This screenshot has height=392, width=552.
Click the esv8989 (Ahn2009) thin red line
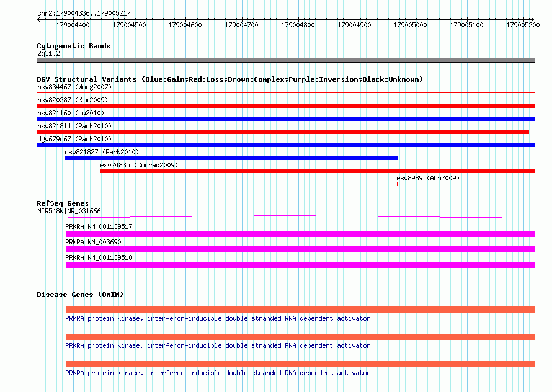[466, 184]
